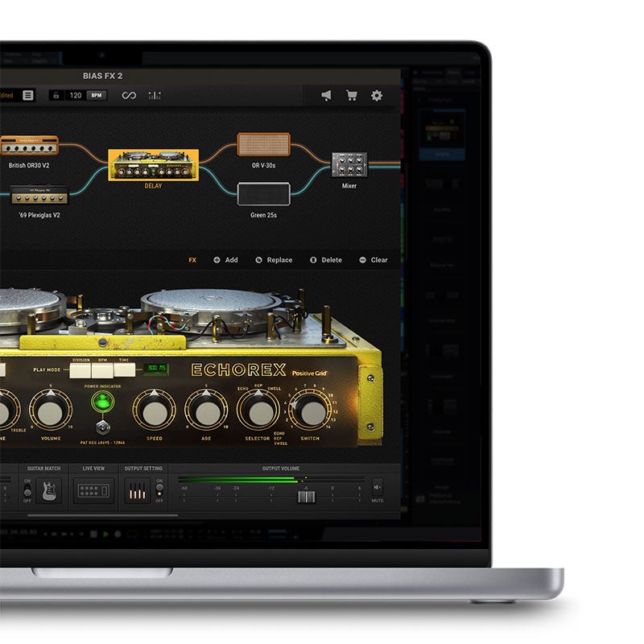Click the numbered Switch knob
644x644 pixels.
click(311, 411)
